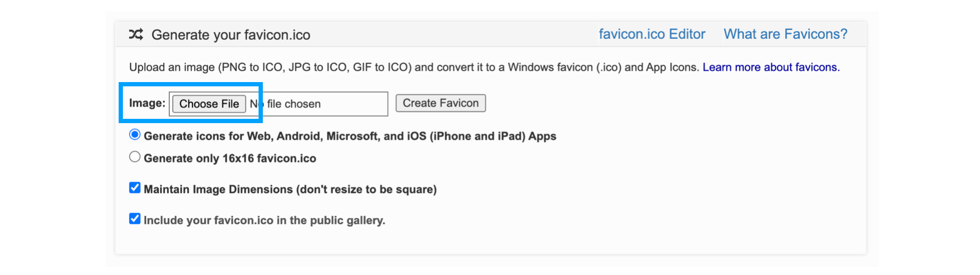Click the Create Favicon button
Image resolution: width=980 pixels, height=275 pixels.
tap(441, 103)
